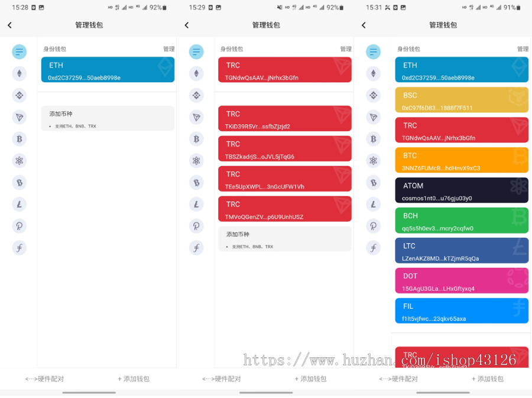The height and width of the screenshot is (398, 532).
Task: Select Litecoin sidebar icon in the 15:29 screen
Action: pos(196,204)
